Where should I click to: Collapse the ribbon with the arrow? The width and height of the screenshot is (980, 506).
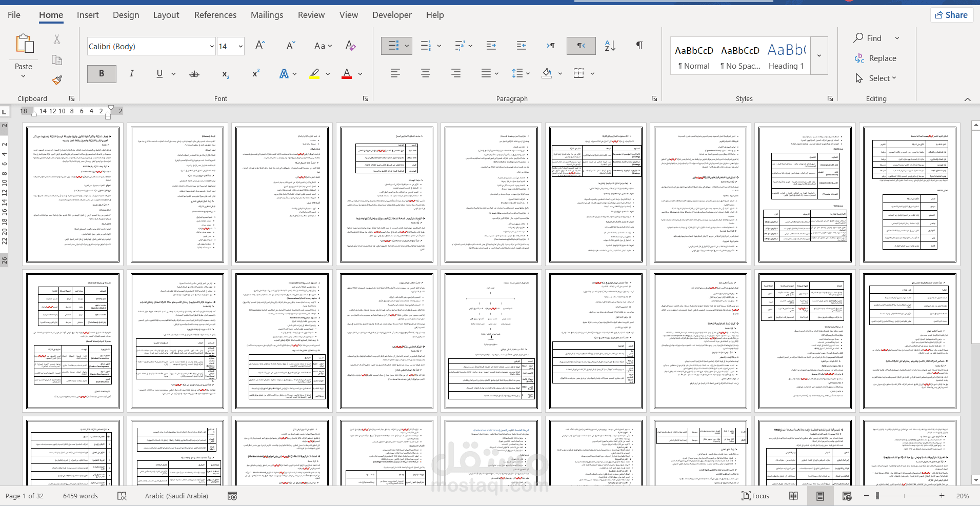coord(967,99)
